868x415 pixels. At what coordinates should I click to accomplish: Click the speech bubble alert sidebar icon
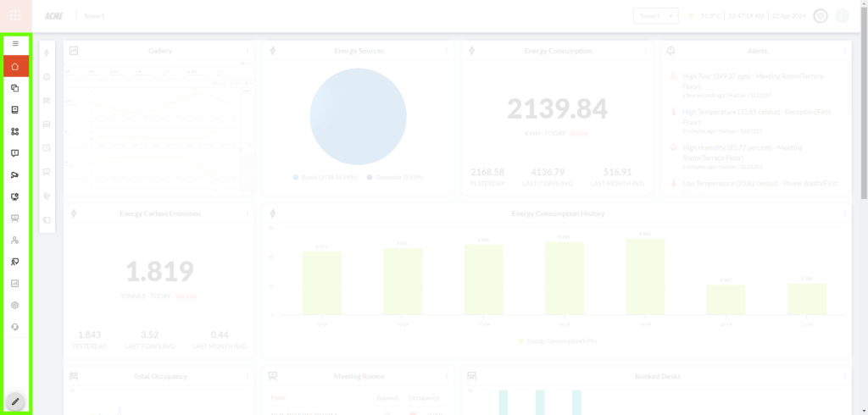[x=15, y=153]
